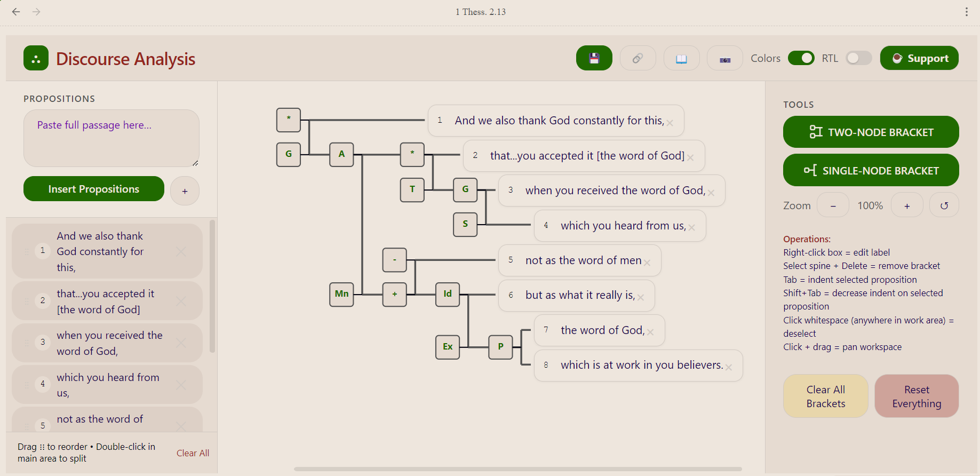Select the 'Ex' bracket label box
Viewport: 980px width, 476px height.
pyautogui.click(x=448, y=347)
